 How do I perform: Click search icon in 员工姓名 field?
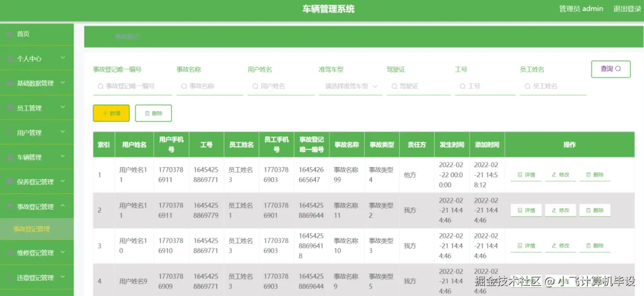pyautogui.click(x=527, y=86)
